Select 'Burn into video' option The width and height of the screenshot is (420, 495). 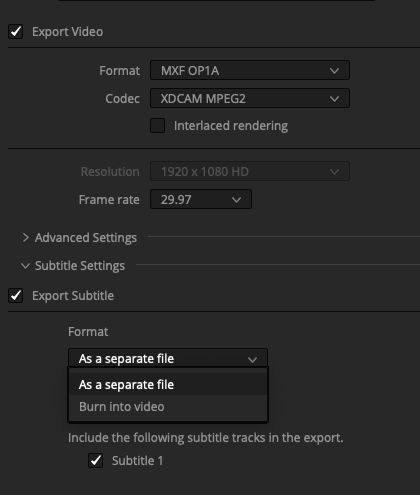click(168, 406)
